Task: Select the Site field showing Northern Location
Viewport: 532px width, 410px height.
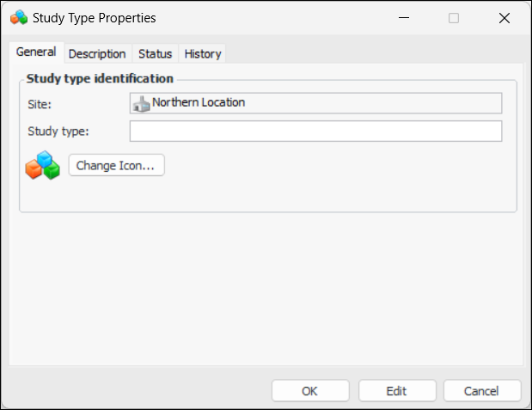Action: coord(315,103)
